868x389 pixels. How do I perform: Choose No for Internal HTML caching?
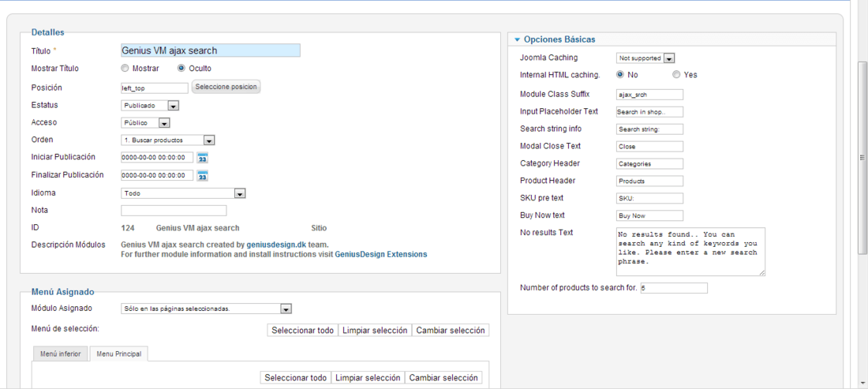pos(620,74)
